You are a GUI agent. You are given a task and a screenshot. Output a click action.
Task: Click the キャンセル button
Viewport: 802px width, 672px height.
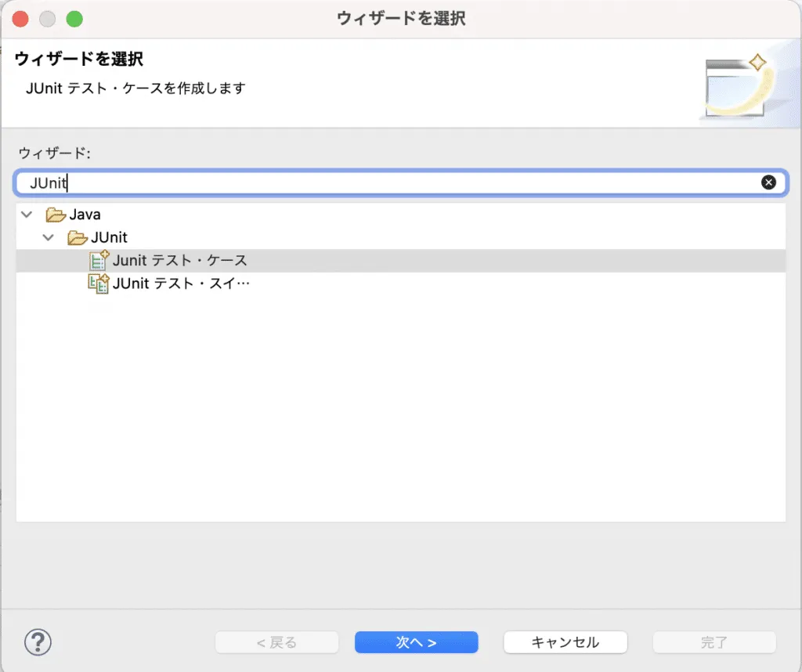565,642
